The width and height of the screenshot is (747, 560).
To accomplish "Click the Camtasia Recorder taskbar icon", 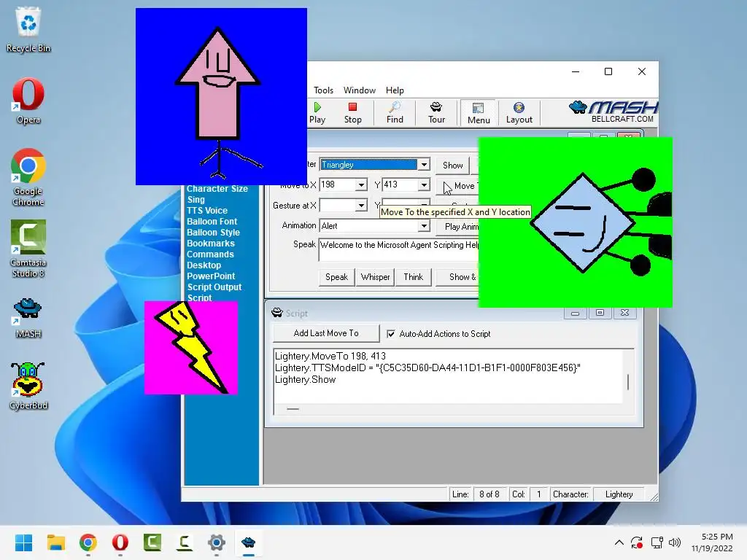I will pos(185,542).
